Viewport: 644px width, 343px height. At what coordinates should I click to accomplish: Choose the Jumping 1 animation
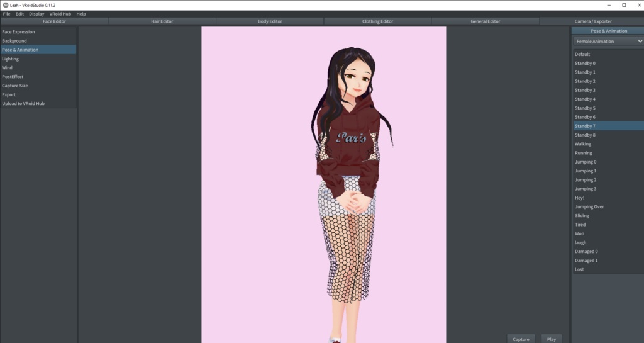coord(608,171)
